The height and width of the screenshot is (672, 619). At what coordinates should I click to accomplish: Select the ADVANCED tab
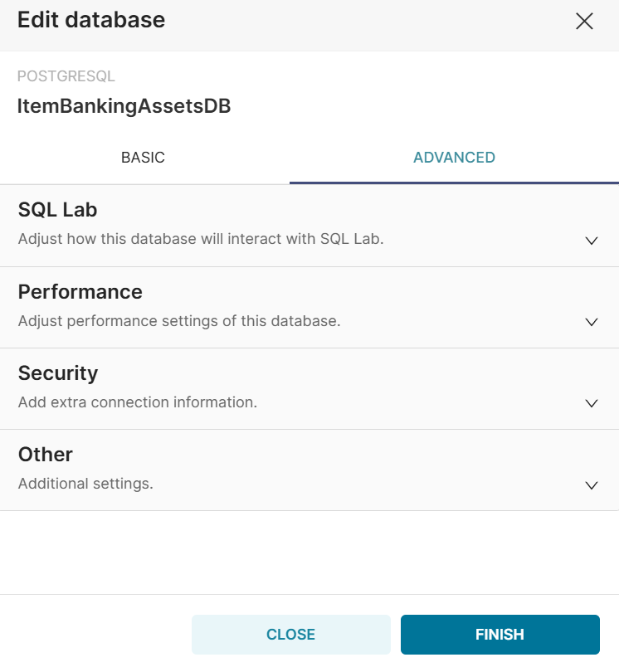click(x=454, y=158)
